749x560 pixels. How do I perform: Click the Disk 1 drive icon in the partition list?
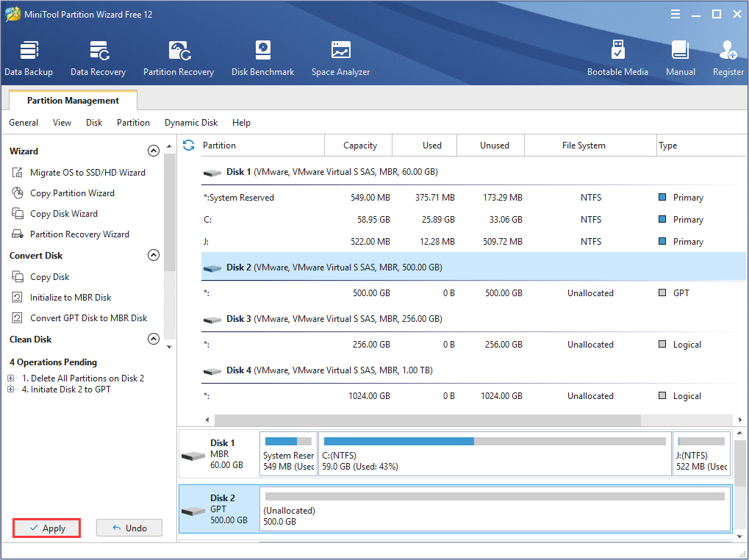[212, 173]
